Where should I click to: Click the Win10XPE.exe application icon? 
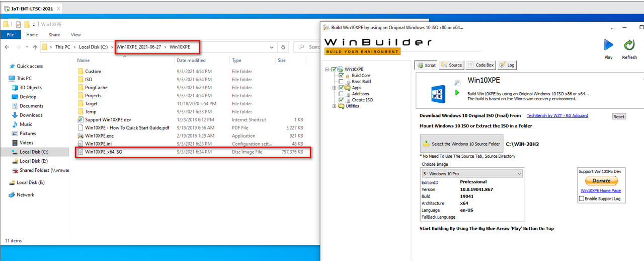80,136
